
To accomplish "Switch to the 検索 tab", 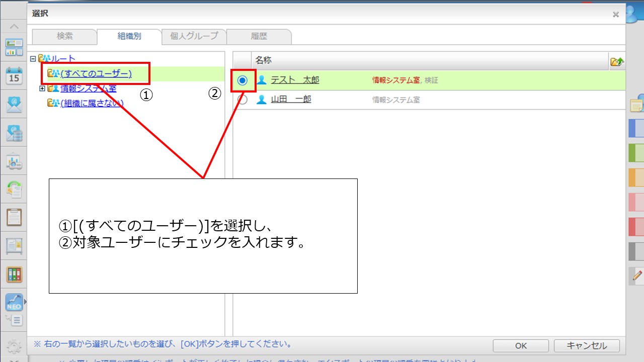I will (x=64, y=36).
